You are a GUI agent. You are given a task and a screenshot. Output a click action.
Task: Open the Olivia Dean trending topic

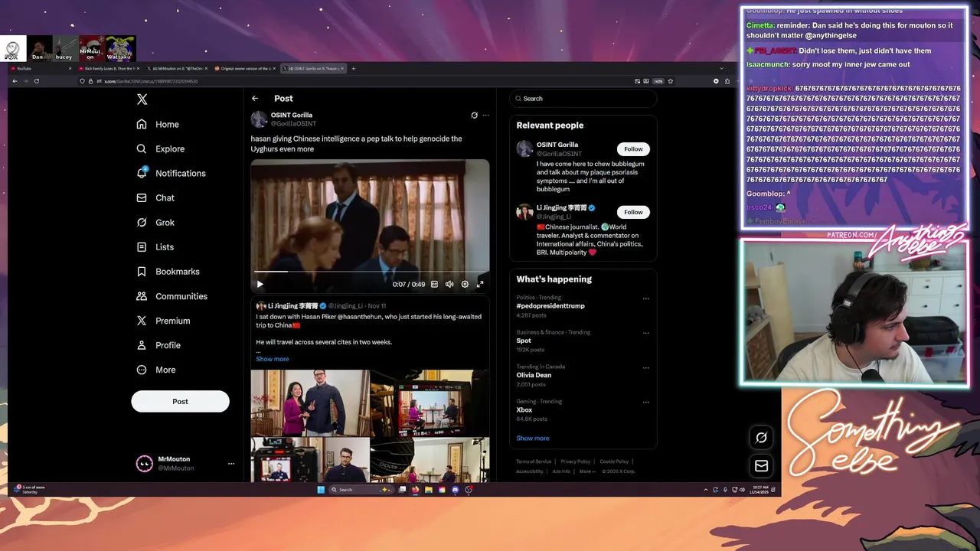coord(534,375)
